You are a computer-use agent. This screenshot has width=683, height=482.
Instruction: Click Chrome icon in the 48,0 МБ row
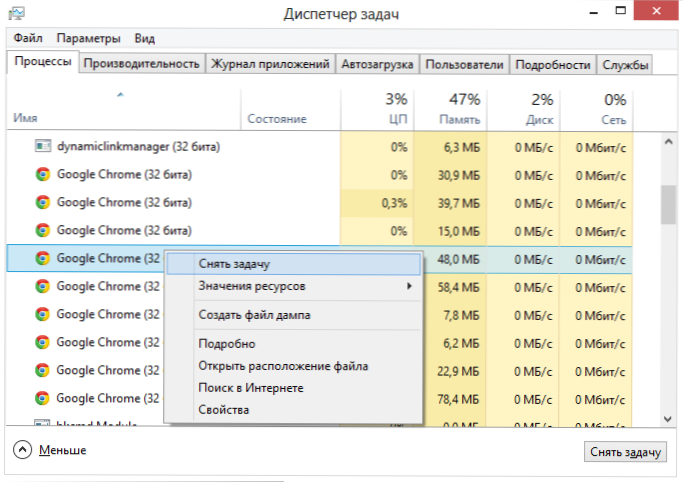pos(43,258)
